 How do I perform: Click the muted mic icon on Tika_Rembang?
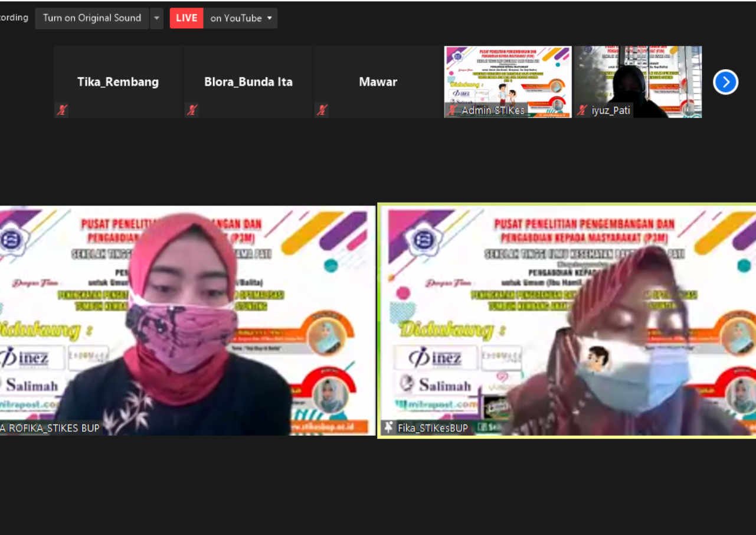[x=61, y=110]
